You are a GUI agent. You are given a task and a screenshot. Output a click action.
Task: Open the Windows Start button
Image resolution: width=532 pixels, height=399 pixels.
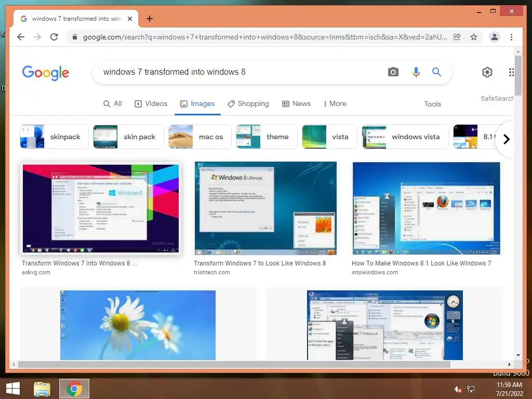click(x=13, y=389)
